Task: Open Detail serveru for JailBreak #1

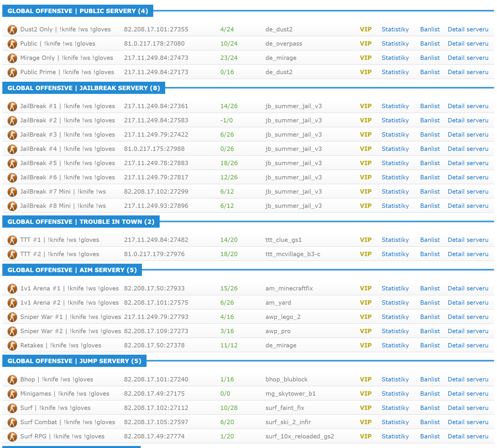Action: point(468,106)
